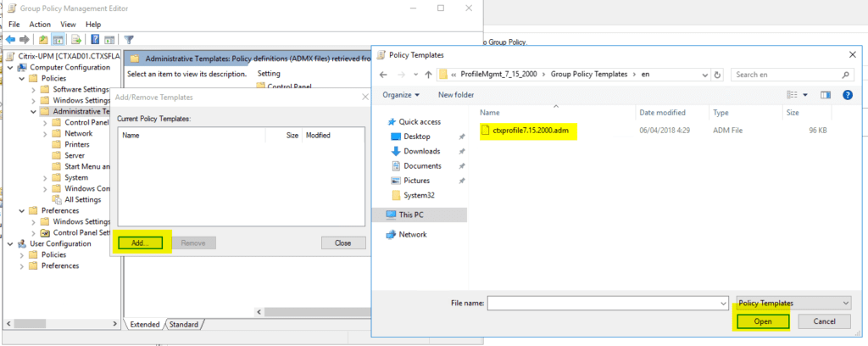Click the filter funnel icon
Viewport: 868px width, 346px height.
tap(129, 39)
